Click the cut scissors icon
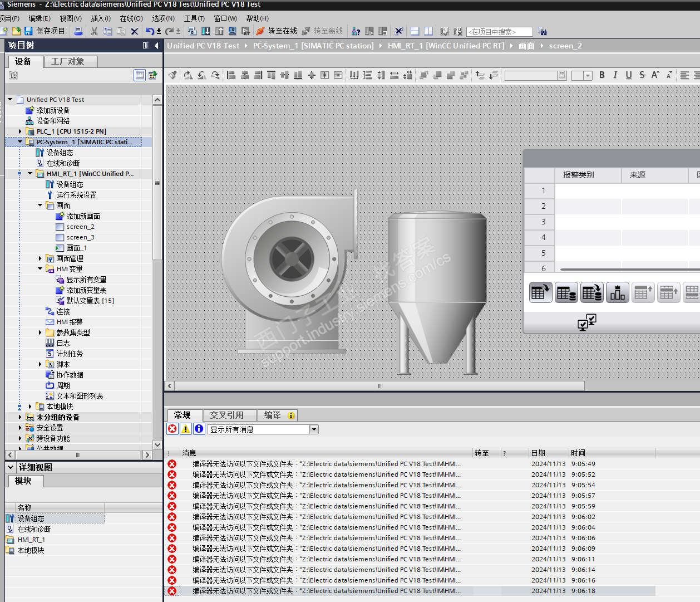 [x=94, y=31]
